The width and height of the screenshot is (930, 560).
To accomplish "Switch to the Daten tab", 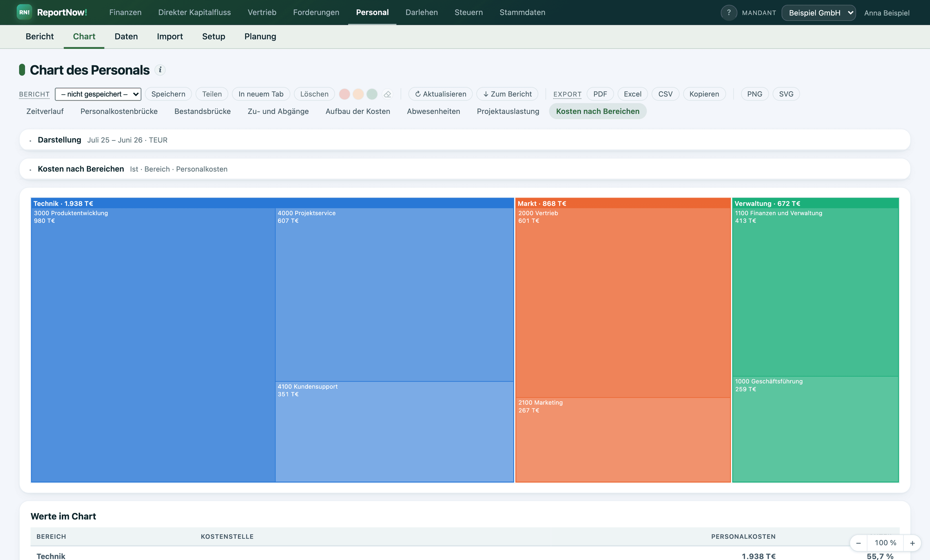I will coord(126,36).
